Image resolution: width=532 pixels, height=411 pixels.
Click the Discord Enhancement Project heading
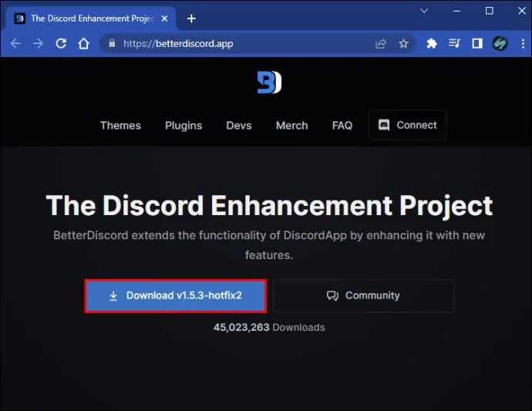269,205
